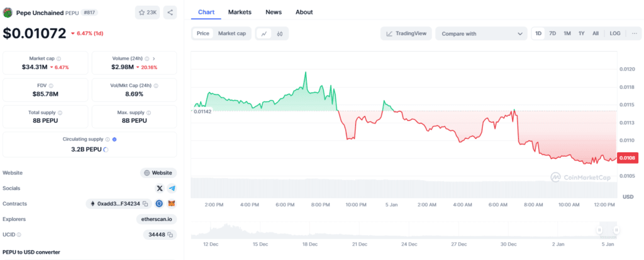The height and width of the screenshot is (260, 644).
Task: Open the TradingView chart button
Action: 406,34
